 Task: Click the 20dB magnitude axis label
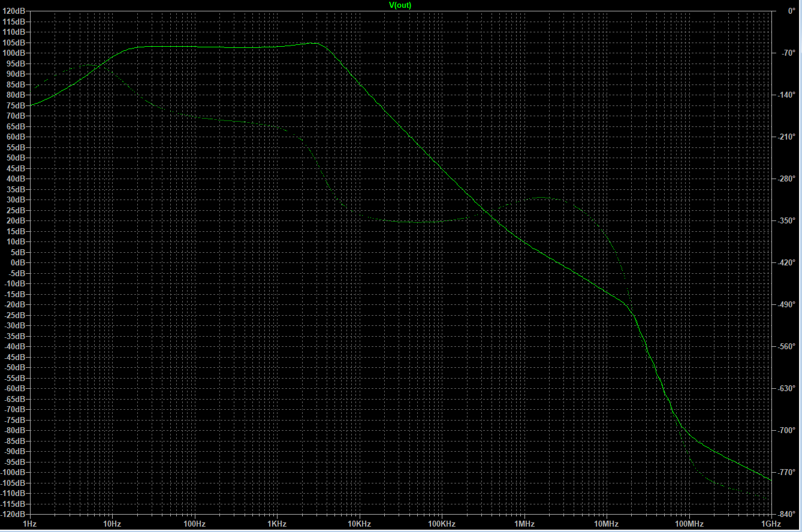(x=16, y=220)
